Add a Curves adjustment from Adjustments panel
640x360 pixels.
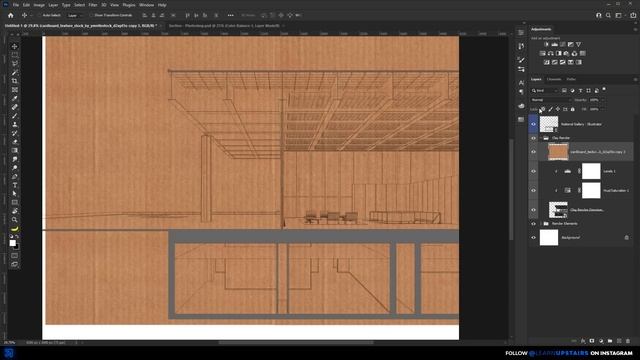point(562,44)
